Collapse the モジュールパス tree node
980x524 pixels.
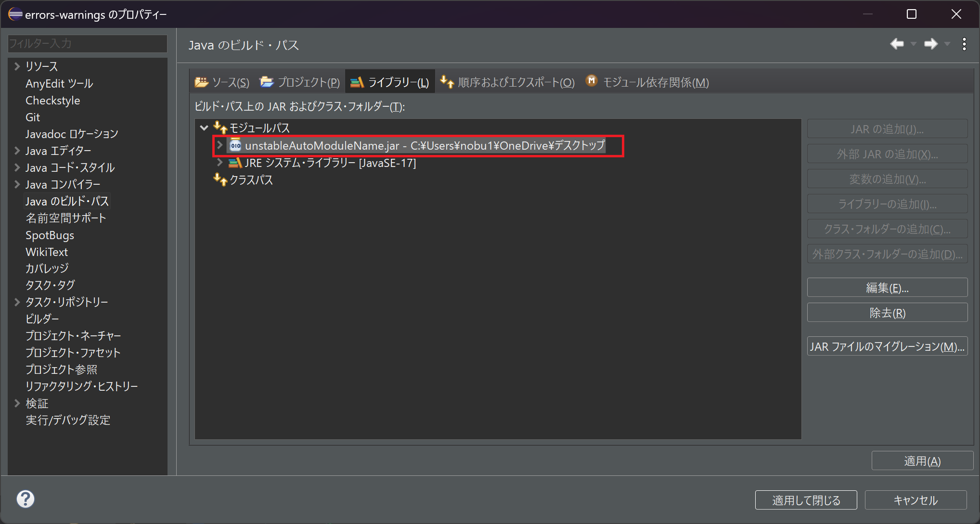(204, 127)
